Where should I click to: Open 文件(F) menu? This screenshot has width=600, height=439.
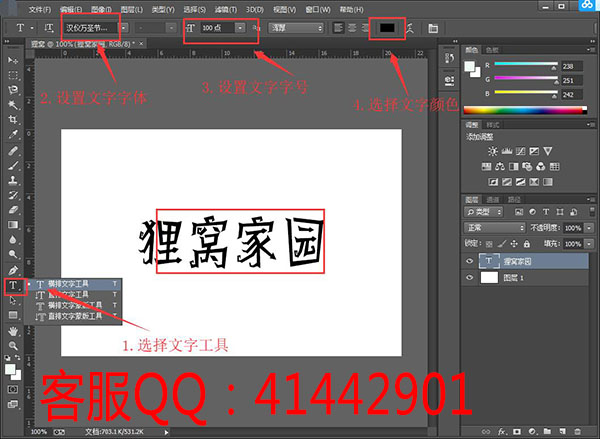click(x=39, y=10)
